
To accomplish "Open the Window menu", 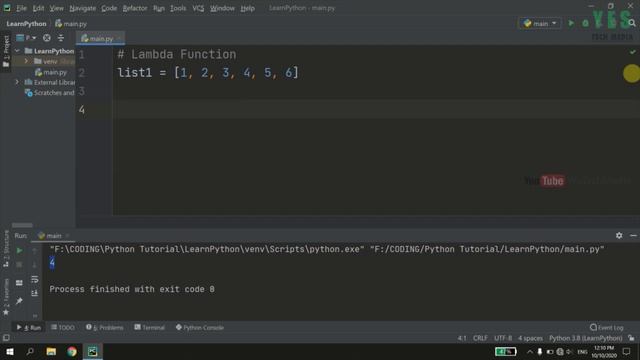I will pyautogui.click(x=222, y=8).
